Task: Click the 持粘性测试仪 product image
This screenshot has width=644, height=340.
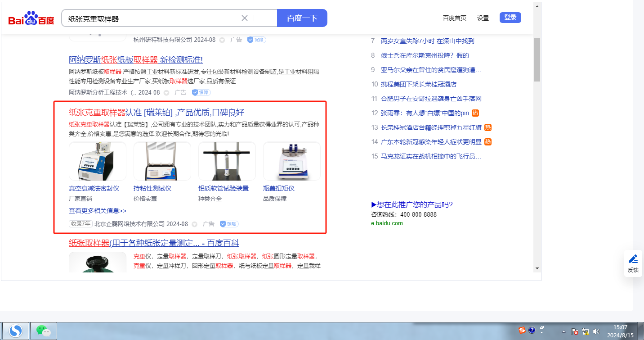Action: (x=162, y=161)
